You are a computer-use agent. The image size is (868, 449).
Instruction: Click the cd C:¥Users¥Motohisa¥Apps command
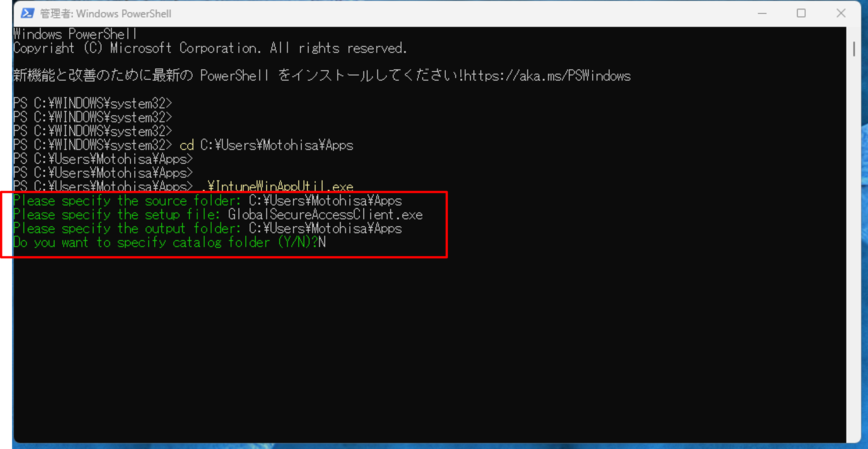tap(266, 145)
